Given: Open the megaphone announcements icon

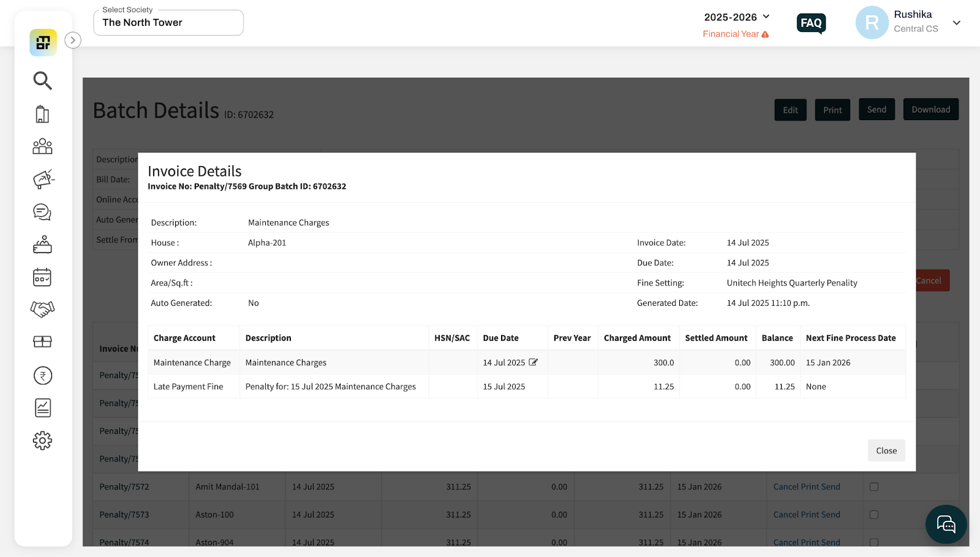Looking at the screenshot, I should 43,179.
